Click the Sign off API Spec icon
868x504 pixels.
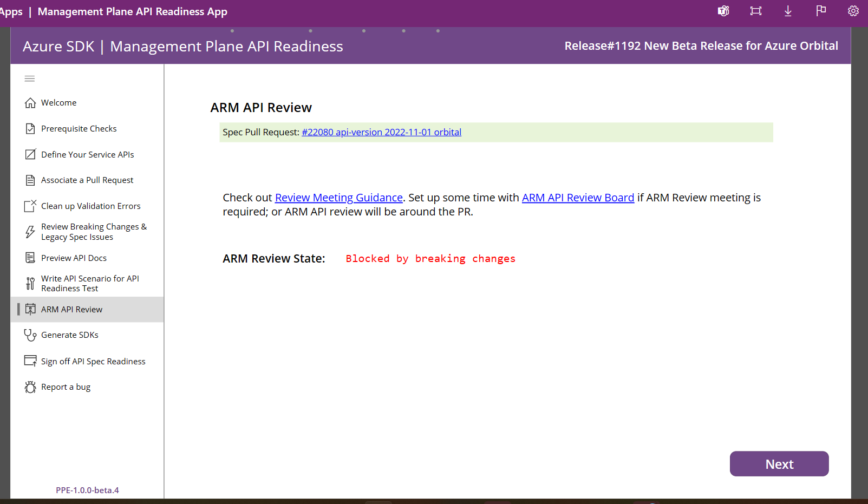pos(30,361)
